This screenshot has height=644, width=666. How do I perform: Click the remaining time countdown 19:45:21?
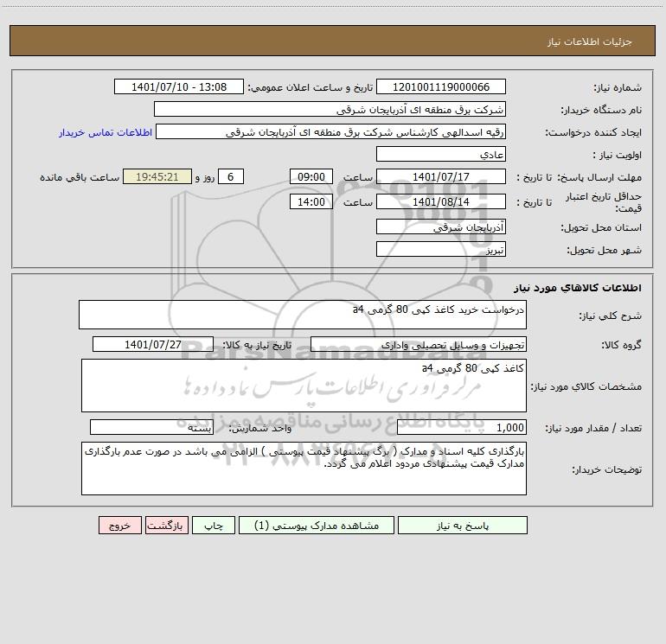[x=157, y=176]
